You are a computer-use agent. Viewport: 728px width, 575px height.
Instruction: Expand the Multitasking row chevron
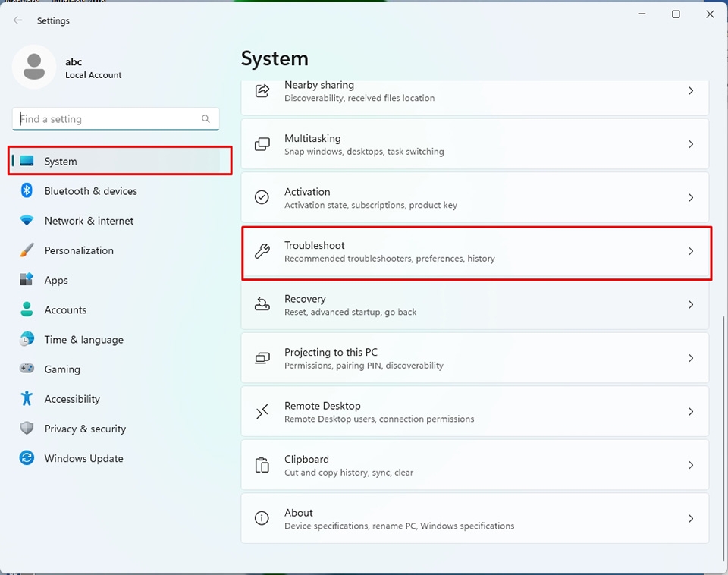click(x=691, y=144)
